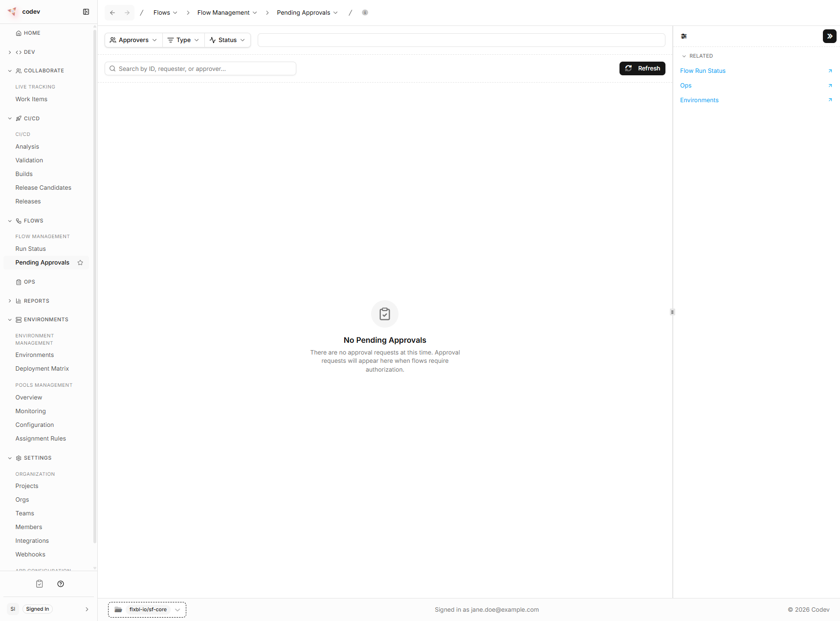The image size is (840, 621).
Task: Click the back navigation arrow
Action: (112, 12)
